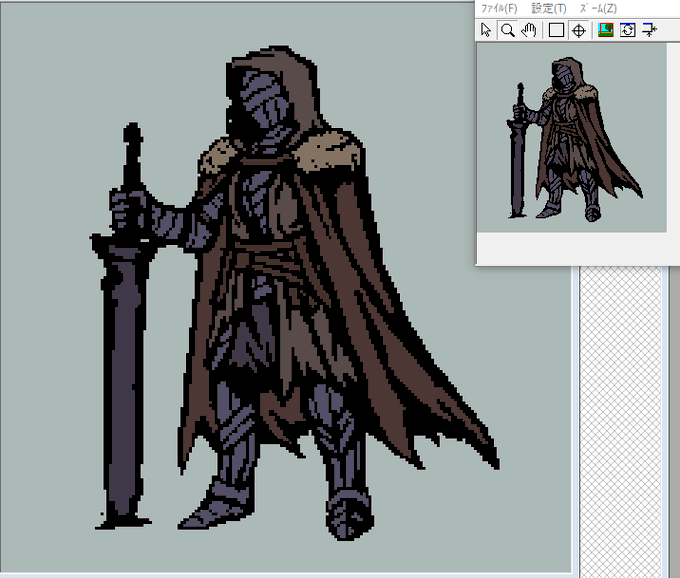Click the colorful image region icon
680x578 pixels.
coord(605,30)
